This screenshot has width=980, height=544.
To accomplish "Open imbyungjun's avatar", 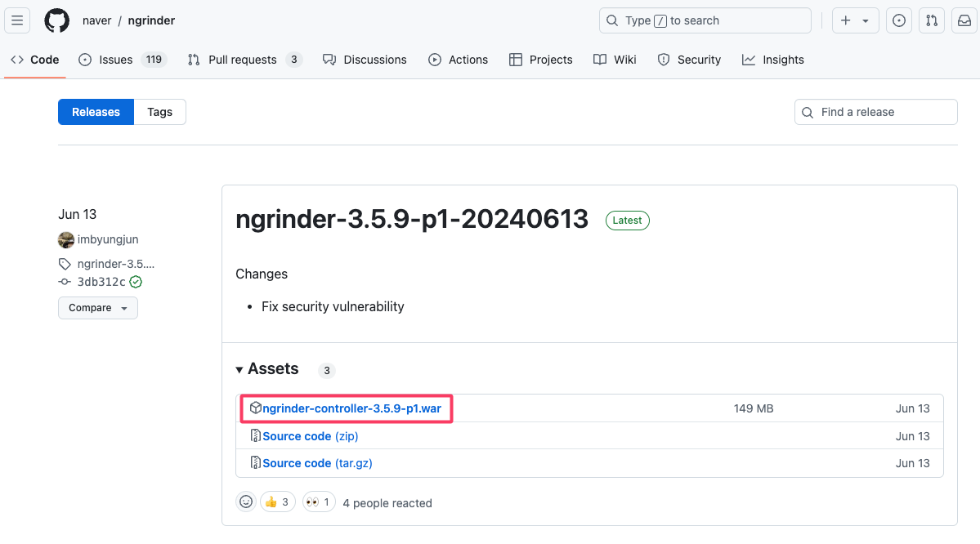I will (x=66, y=240).
